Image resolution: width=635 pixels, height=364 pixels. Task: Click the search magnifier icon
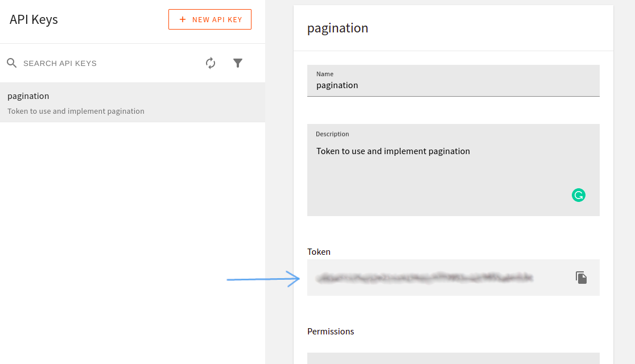[x=12, y=63]
